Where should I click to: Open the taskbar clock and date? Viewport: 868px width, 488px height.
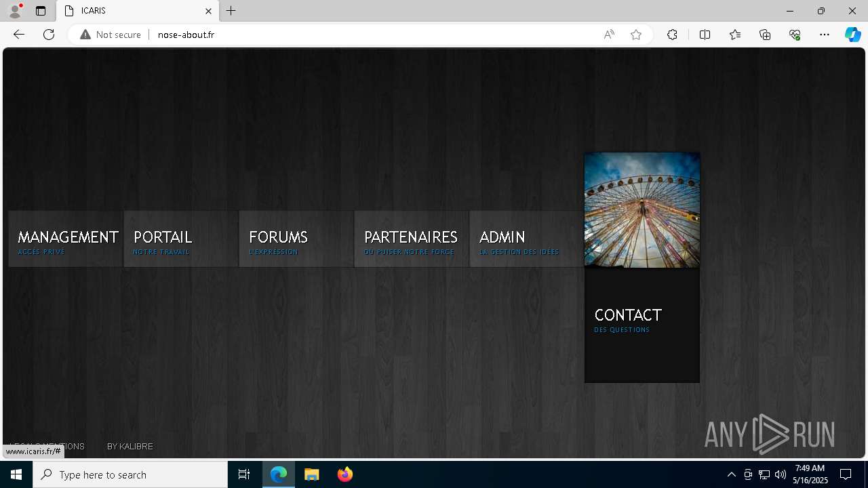tap(811, 474)
